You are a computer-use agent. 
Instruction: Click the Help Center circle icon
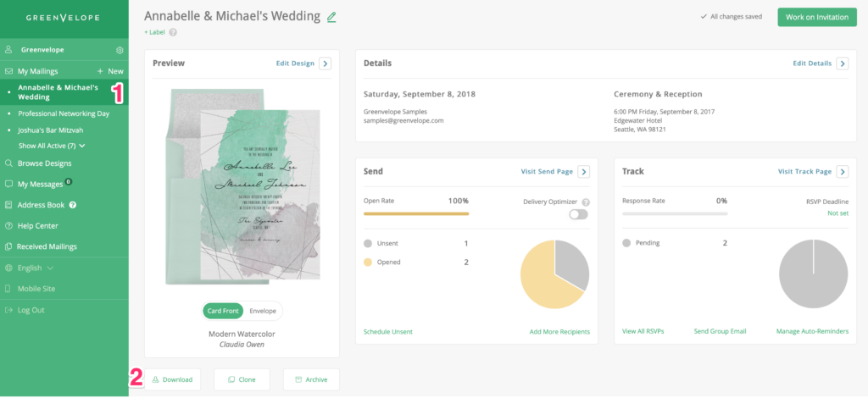click(8, 226)
